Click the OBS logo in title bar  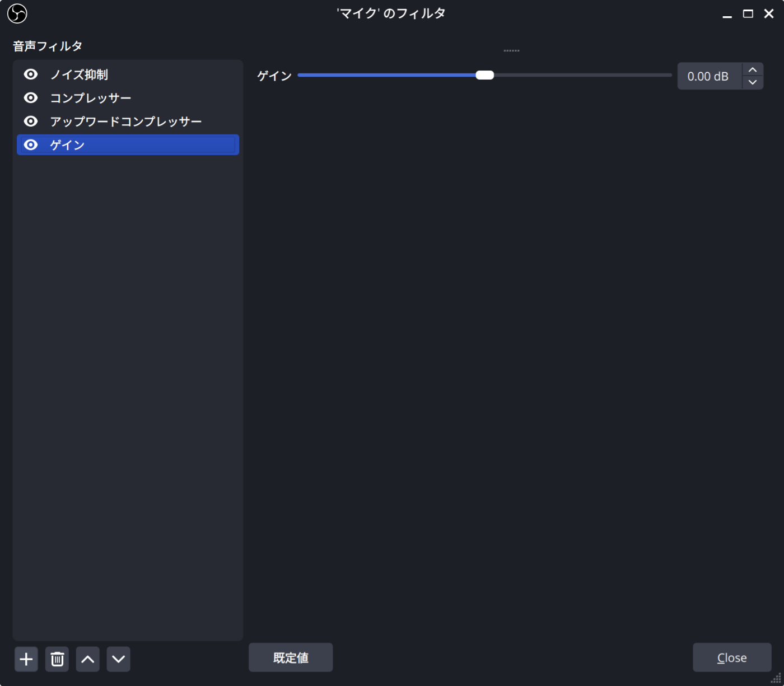pos(17,13)
